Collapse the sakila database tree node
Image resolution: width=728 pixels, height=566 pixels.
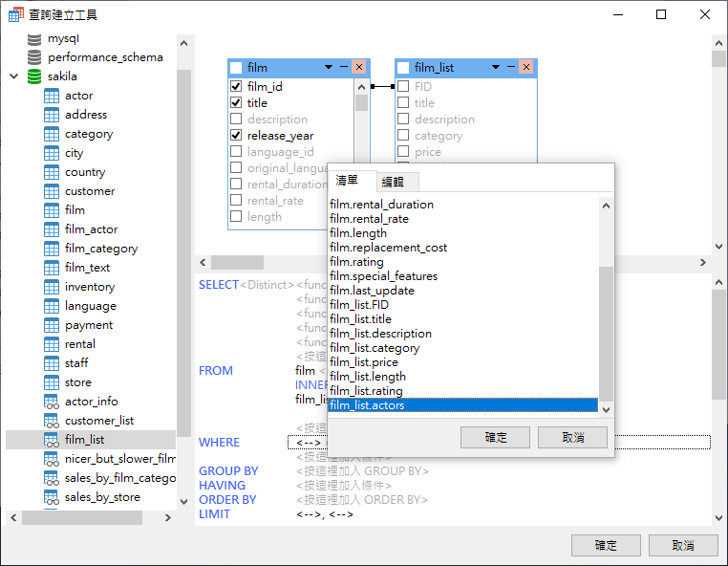coord(13,76)
